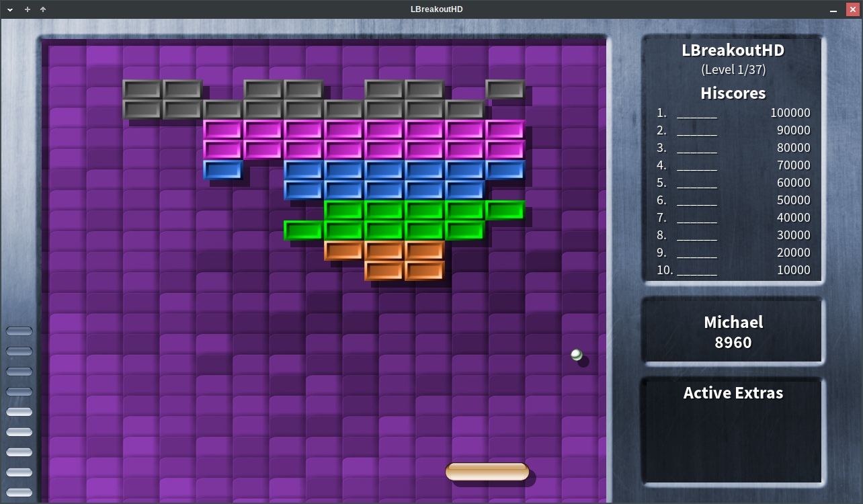This screenshot has height=504, width=863.
Task: Click the isolated gray brick at top right
Action: pos(505,89)
